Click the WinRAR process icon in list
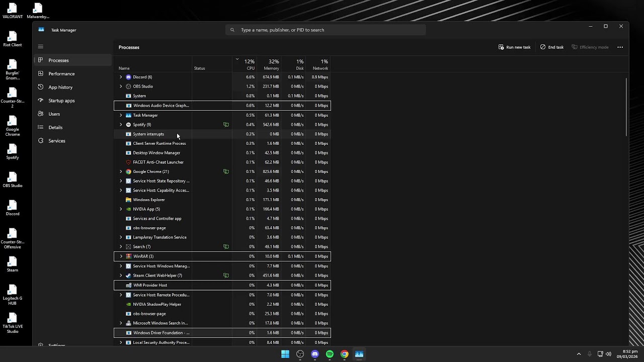 (x=128, y=256)
